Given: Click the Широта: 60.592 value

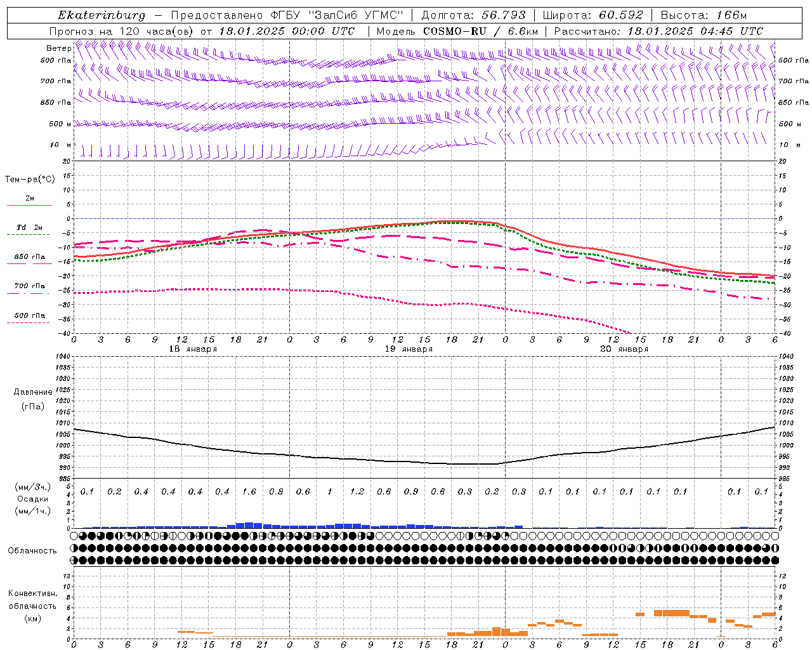Looking at the screenshot, I should click(x=593, y=15).
